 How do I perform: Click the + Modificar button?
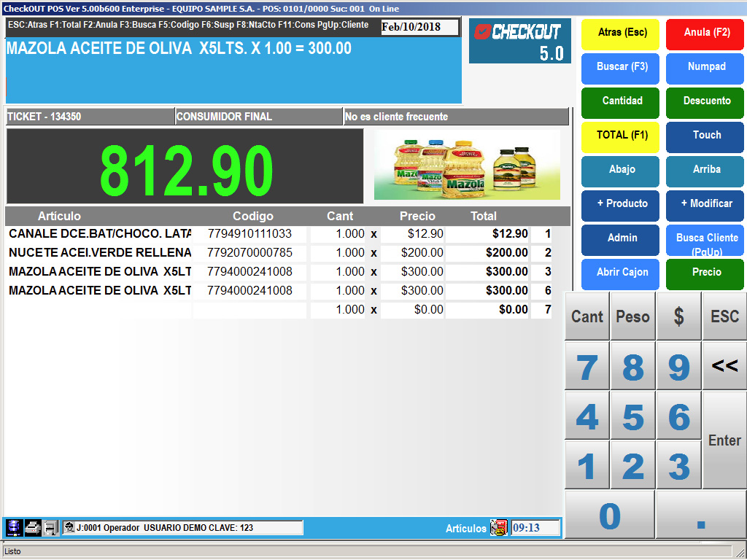coord(705,206)
